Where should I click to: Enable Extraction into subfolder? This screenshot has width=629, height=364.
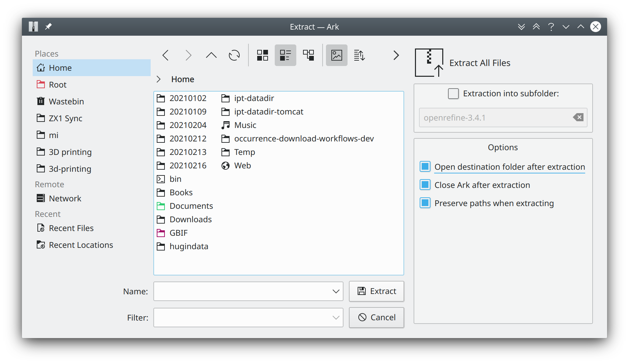coord(453,94)
